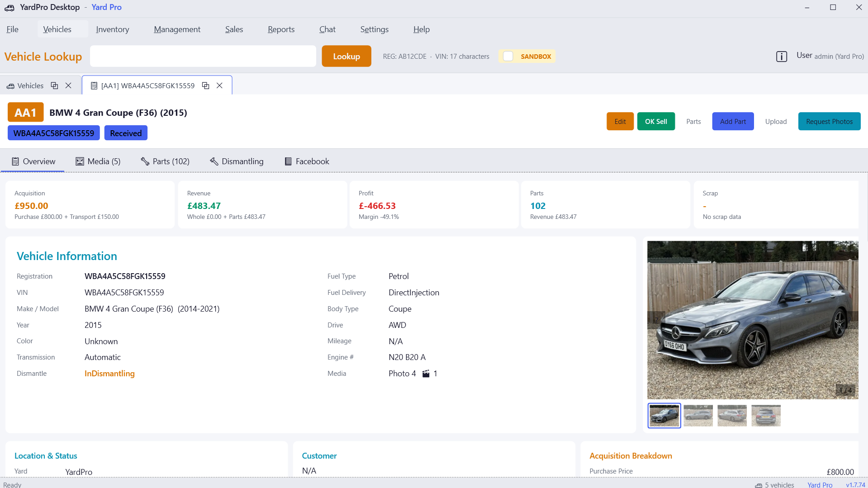Switch to the Parts (102) tab

pos(165,161)
